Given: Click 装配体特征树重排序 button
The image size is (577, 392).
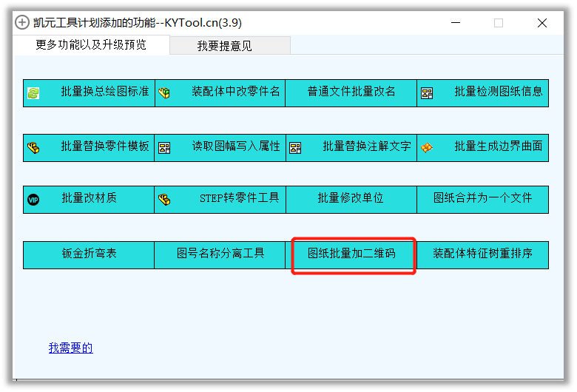Looking at the screenshot, I should (483, 255).
